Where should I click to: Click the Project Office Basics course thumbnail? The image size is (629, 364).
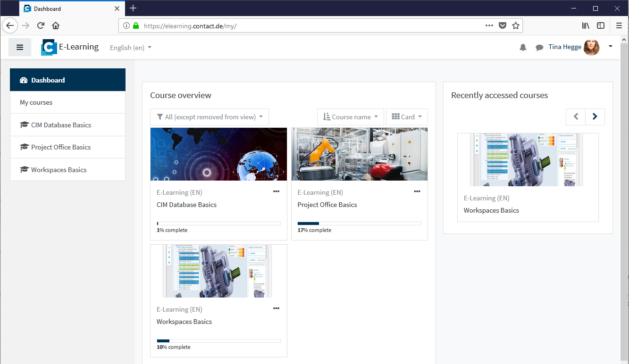(x=360, y=154)
